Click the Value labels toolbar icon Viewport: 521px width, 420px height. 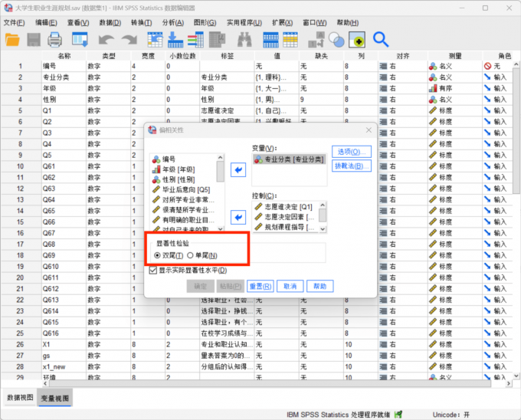tap(357, 40)
